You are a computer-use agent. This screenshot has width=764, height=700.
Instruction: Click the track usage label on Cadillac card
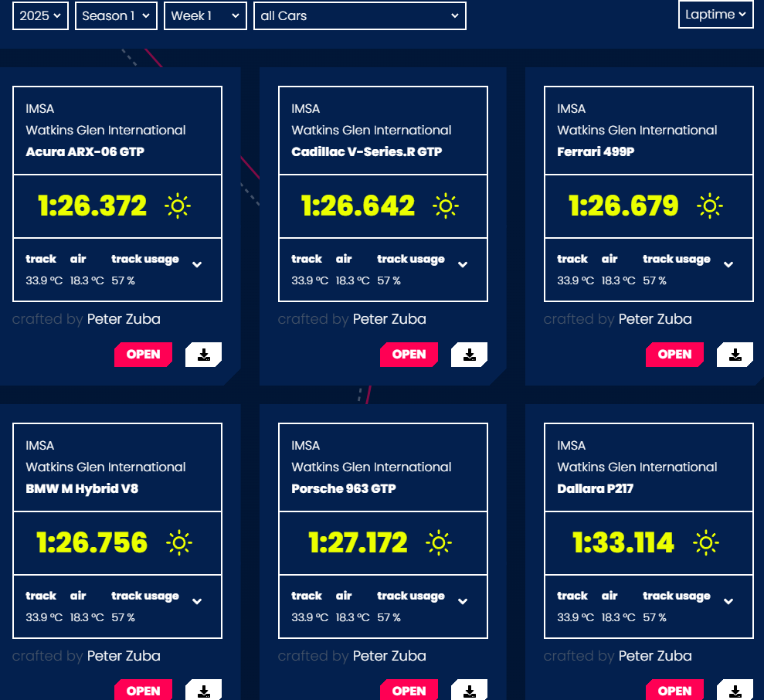pos(411,260)
